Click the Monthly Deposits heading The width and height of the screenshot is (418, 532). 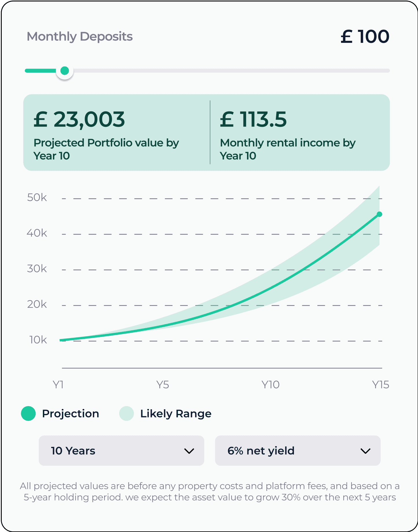pos(80,37)
